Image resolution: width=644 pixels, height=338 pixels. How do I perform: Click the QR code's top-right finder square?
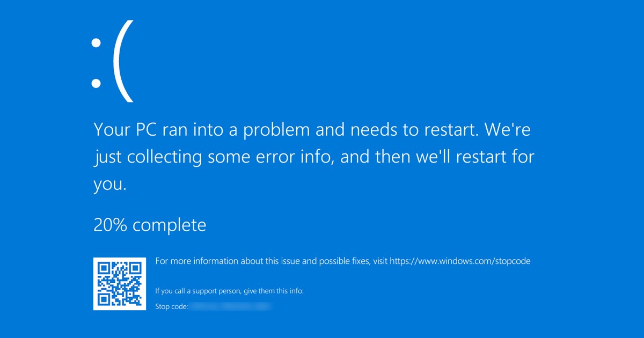coord(135,268)
